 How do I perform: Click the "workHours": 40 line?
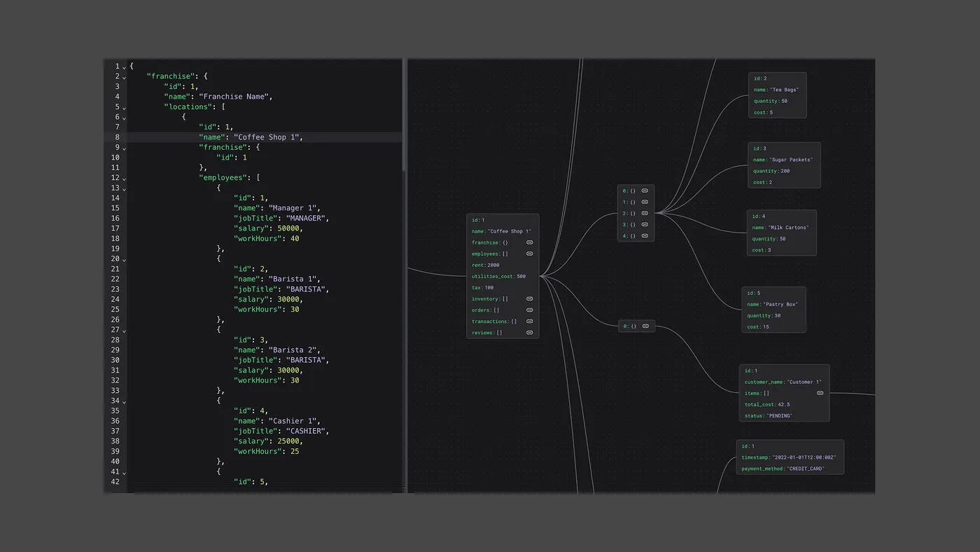pos(266,239)
